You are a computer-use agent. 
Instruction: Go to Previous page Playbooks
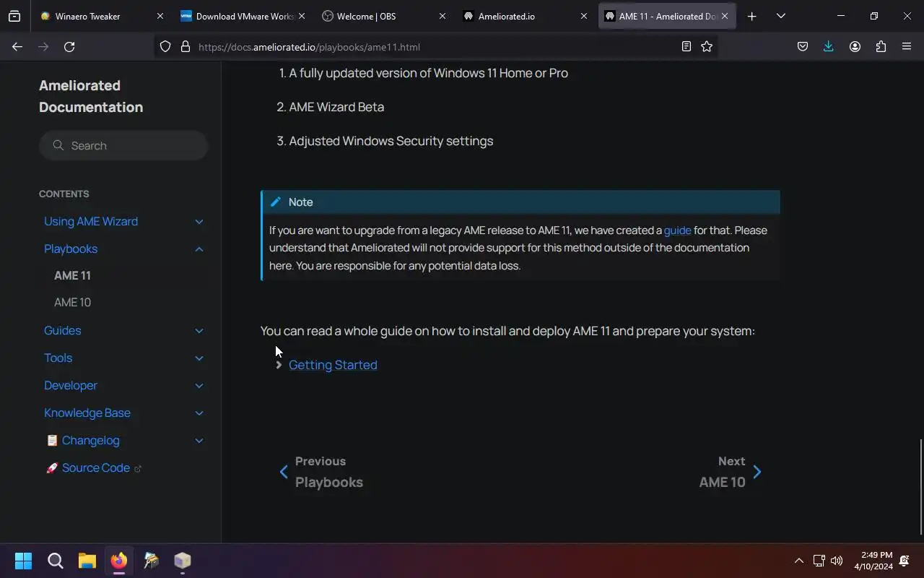click(321, 472)
